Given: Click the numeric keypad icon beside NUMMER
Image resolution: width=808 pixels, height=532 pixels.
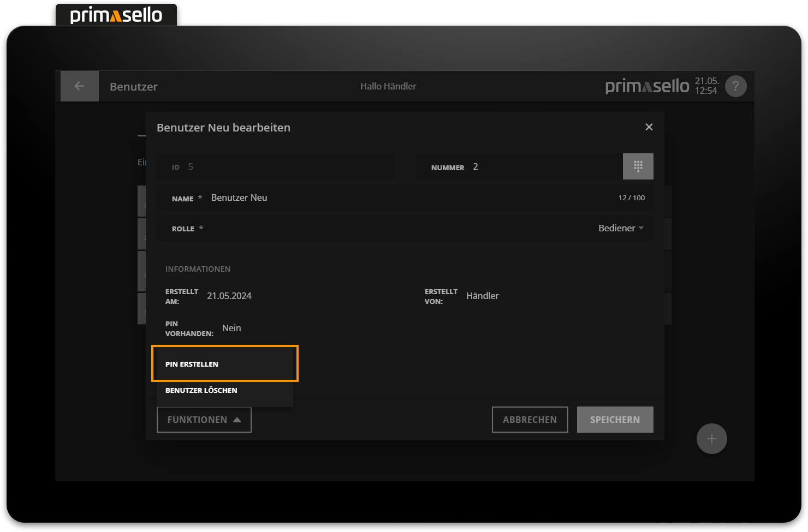Looking at the screenshot, I should tap(638, 166).
